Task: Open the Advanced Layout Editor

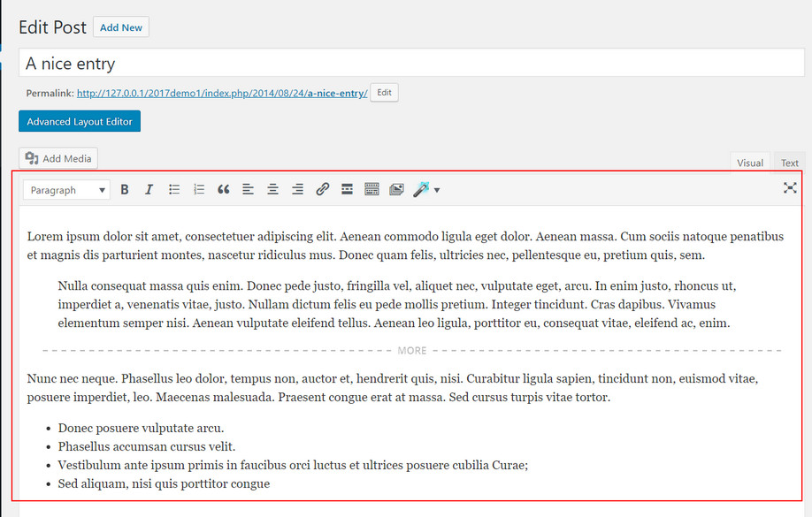Action: [x=80, y=121]
